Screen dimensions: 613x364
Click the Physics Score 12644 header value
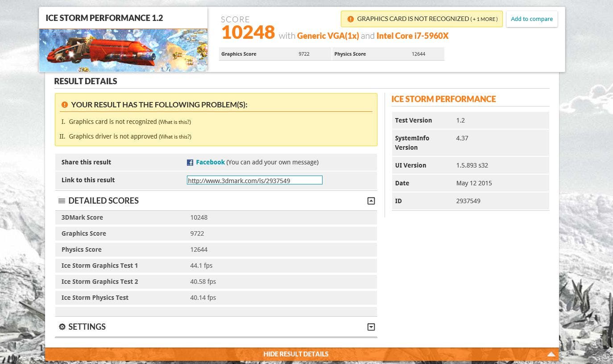[x=418, y=54]
